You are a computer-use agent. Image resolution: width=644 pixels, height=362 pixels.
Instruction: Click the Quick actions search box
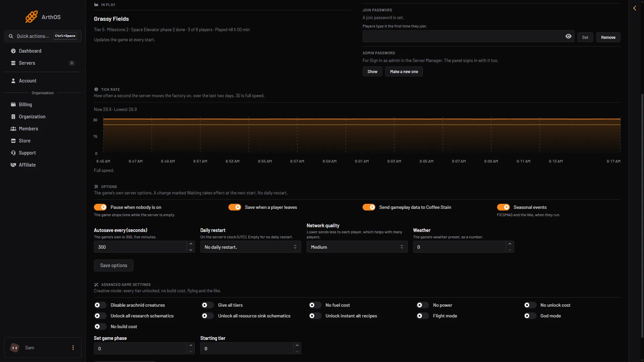pyautogui.click(x=43, y=36)
